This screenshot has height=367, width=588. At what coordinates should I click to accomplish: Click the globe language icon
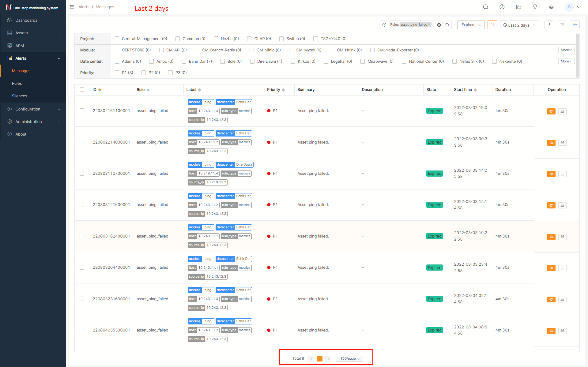pyautogui.click(x=551, y=7)
